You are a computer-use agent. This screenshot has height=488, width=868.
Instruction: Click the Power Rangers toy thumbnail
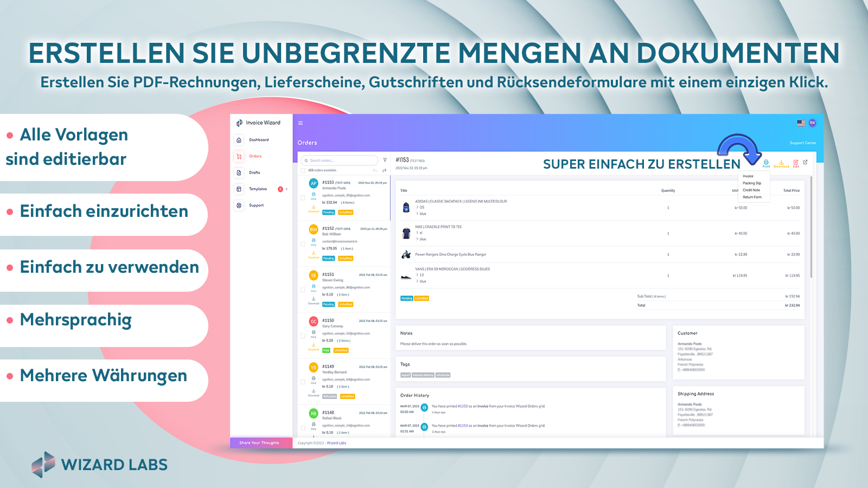(406, 254)
